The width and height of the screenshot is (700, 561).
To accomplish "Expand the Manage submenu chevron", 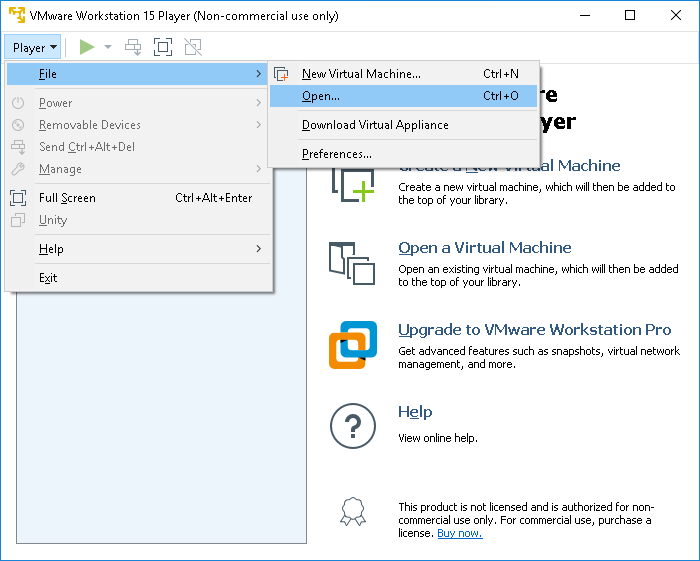I will [x=258, y=169].
